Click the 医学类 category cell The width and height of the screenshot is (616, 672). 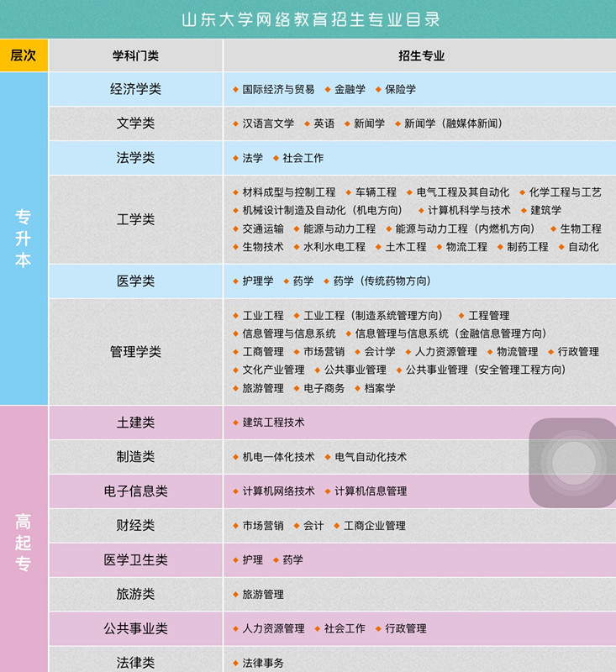tap(135, 281)
